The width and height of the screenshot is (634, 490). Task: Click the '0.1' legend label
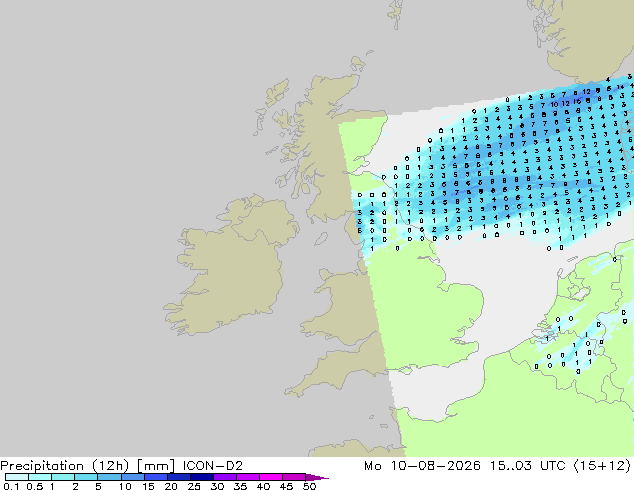tap(11, 486)
